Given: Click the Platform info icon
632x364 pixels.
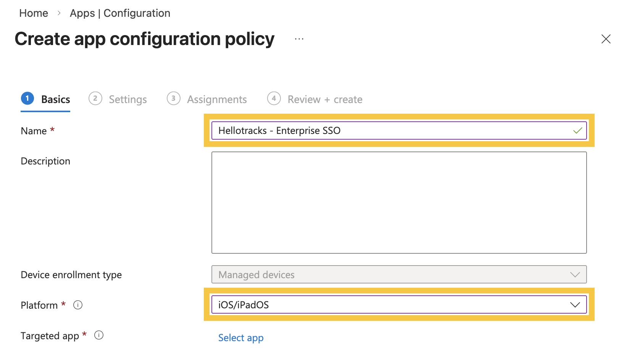Looking at the screenshot, I should pos(78,305).
